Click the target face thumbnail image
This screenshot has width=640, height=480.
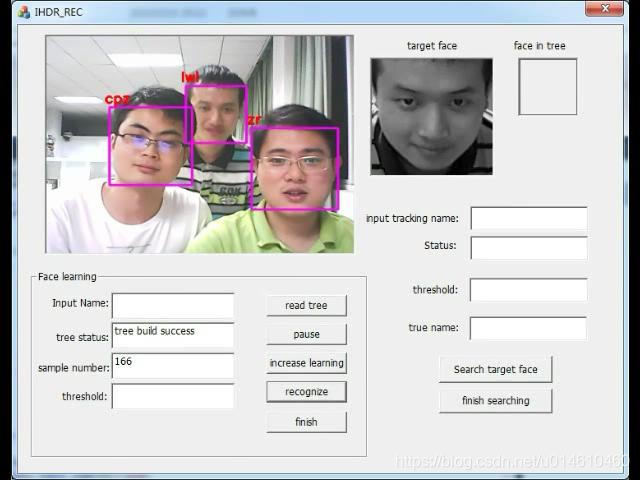point(431,116)
